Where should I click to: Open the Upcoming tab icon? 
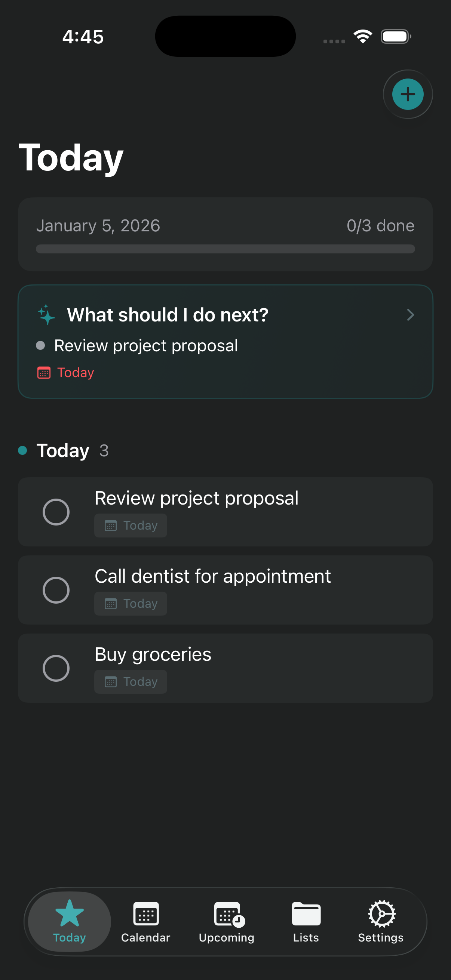tap(228, 914)
